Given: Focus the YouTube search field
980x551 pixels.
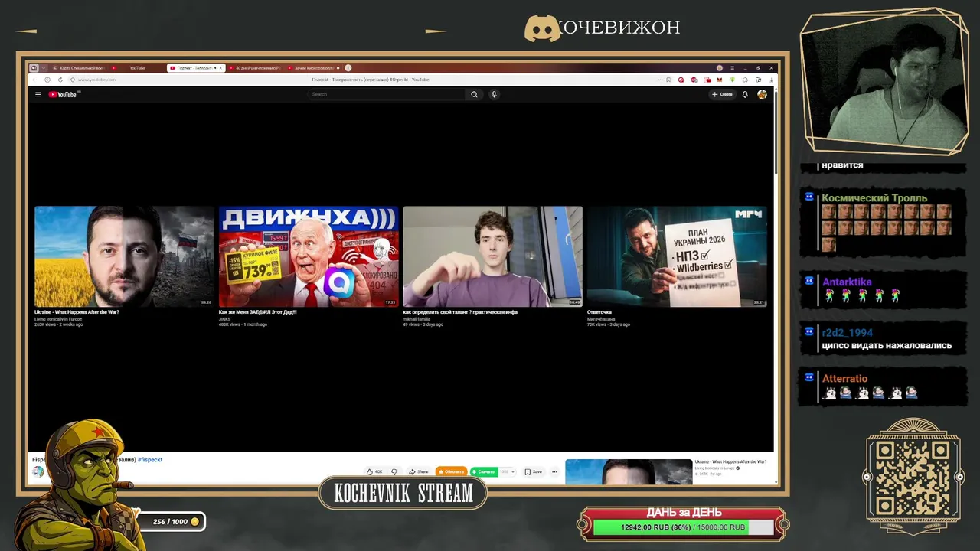Looking at the screenshot, I should tap(387, 94).
